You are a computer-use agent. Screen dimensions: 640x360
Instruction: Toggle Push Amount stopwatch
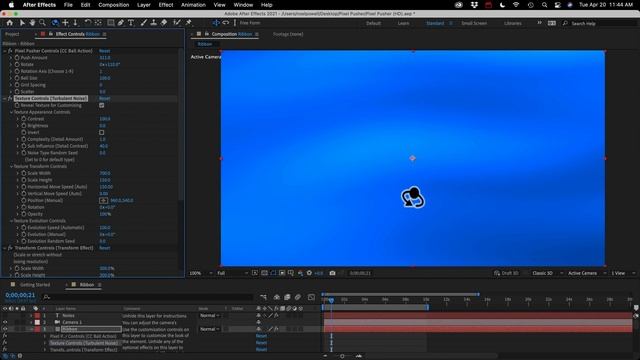click(x=17, y=58)
